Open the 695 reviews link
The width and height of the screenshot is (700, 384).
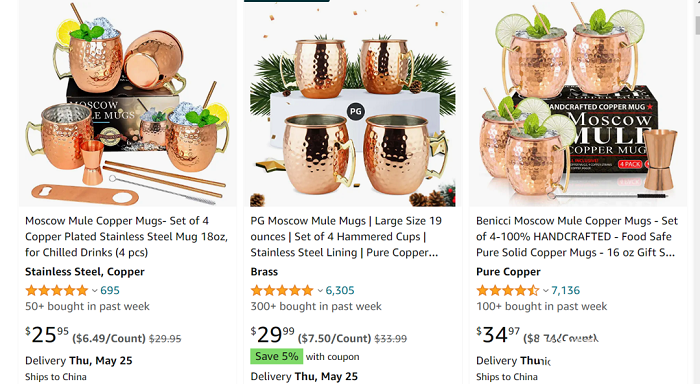110,291
